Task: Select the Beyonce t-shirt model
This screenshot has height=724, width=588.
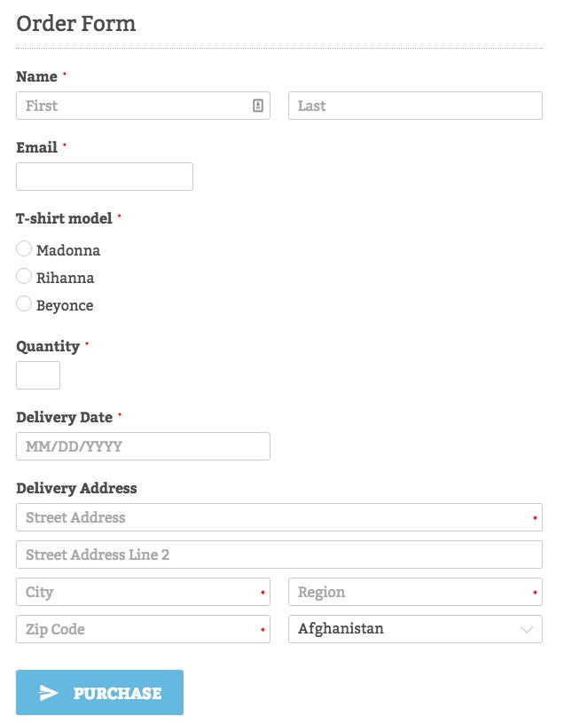Action: pyautogui.click(x=24, y=304)
